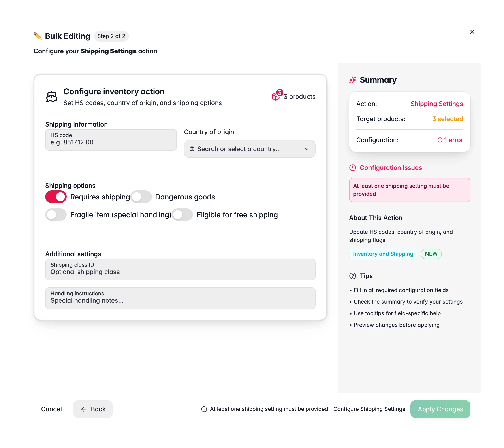Click the sparkle icon next to Summary

(353, 80)
